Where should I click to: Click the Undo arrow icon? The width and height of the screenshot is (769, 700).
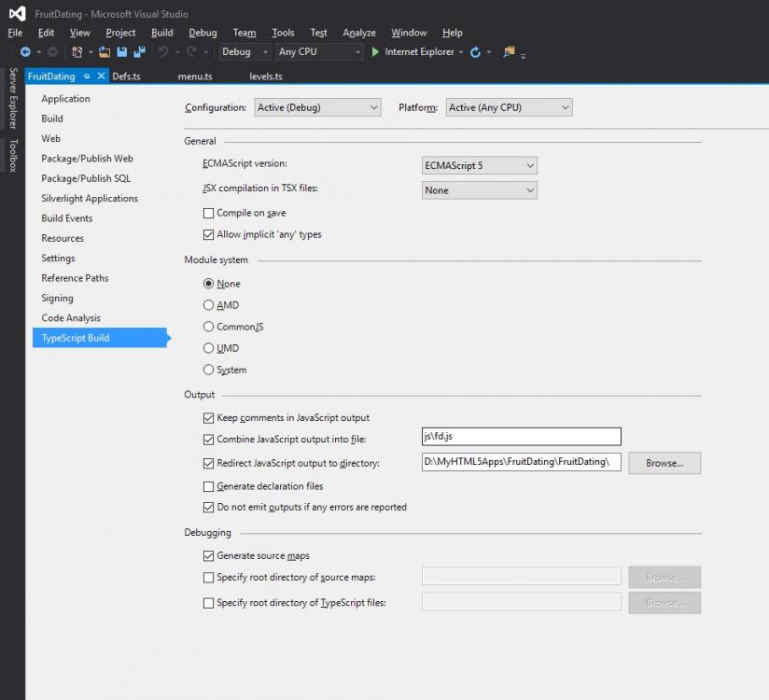pos(163,52)
